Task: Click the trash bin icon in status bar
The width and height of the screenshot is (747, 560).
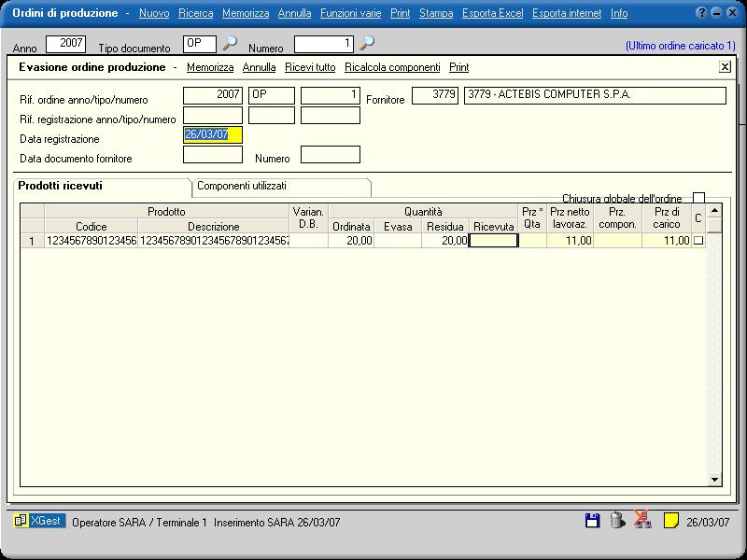Action: pyautogui.click(x=617, y=520)
